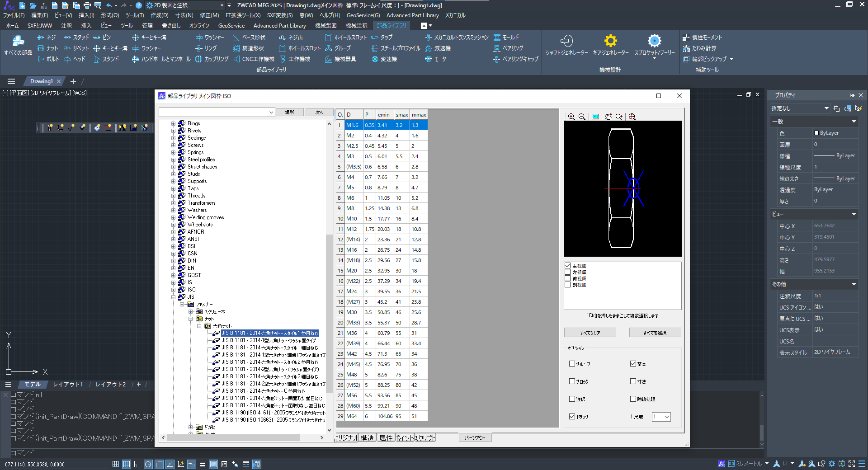Add a new drawing tab with plus
Image resolution: width=868 pixels, height=470 pixels.
point(73,81)
